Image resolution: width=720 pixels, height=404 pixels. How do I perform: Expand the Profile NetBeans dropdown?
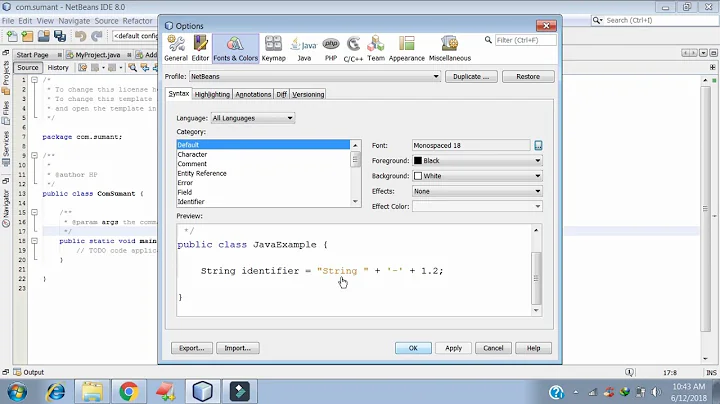(x=315, y=77)
